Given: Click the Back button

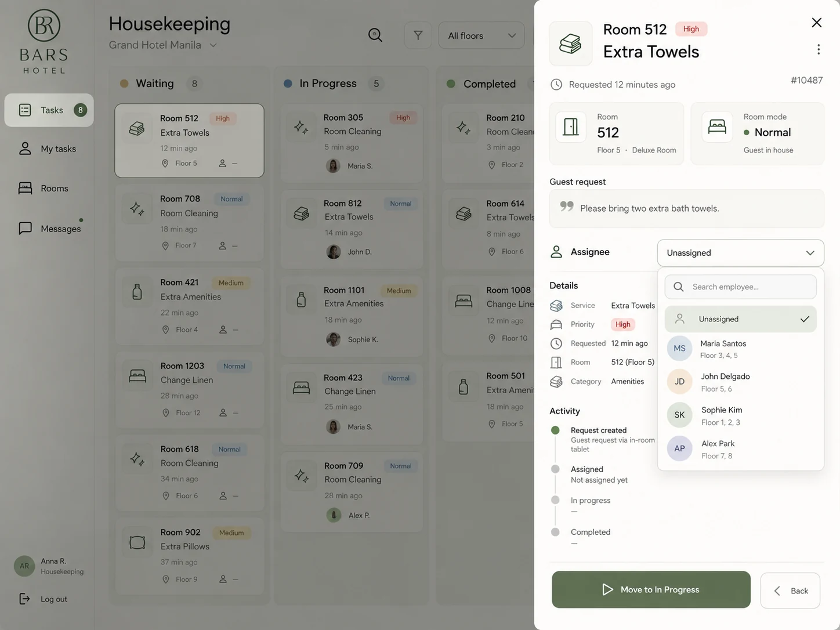Looking at the screenshot, I should click(x=790, y=591).
